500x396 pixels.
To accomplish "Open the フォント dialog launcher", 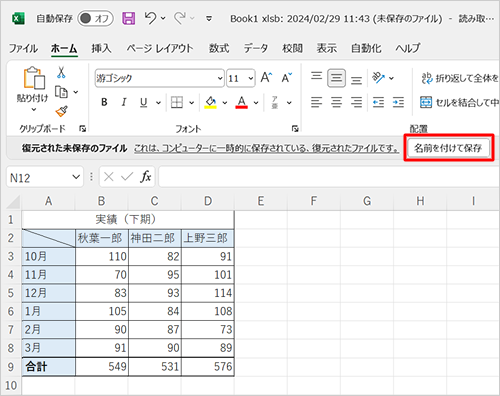I will [x=295, y=129].
